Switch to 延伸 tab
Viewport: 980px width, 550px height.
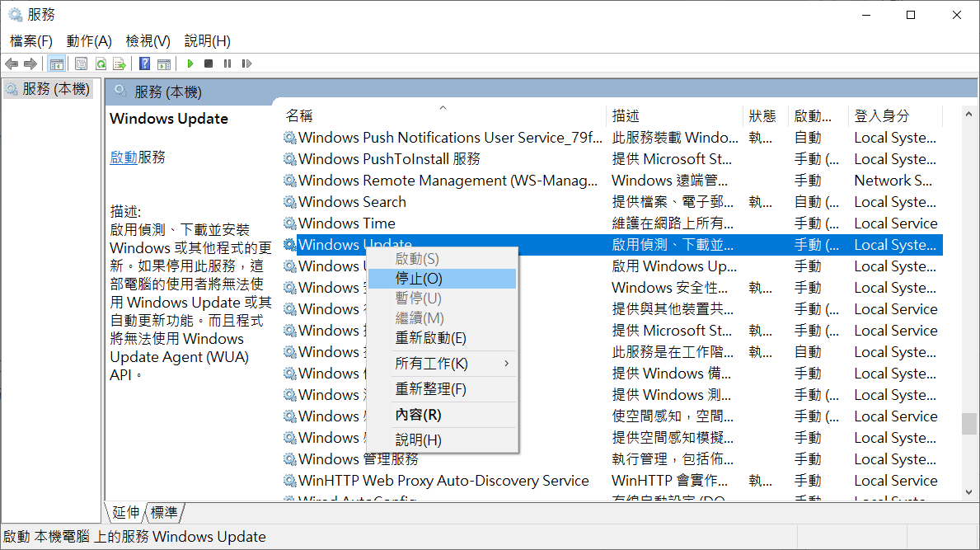tap(125, 513)
